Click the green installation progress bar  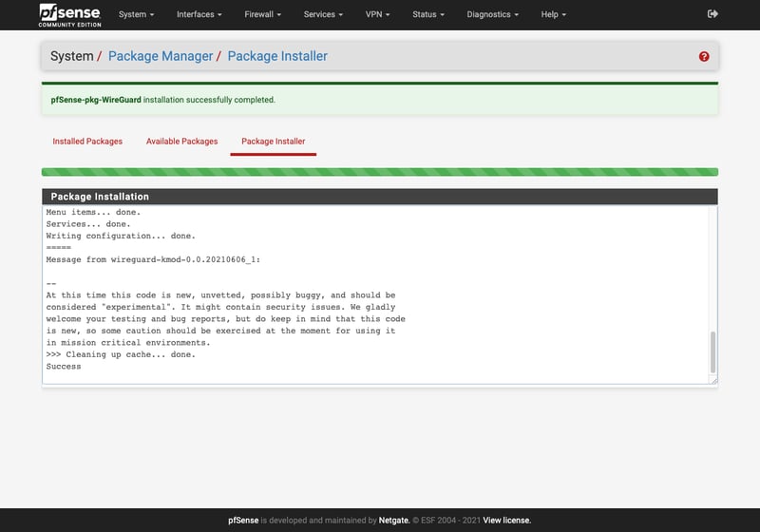click(380, 172)
